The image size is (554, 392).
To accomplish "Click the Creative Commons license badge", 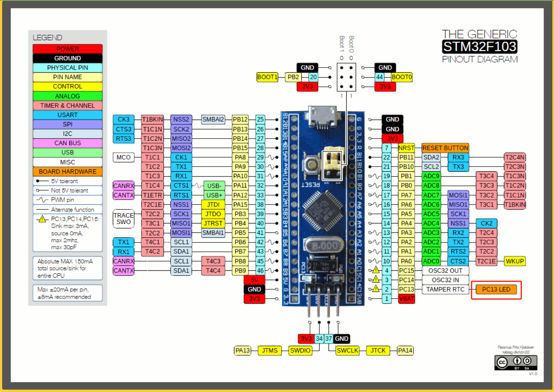I will click(516, 362).
